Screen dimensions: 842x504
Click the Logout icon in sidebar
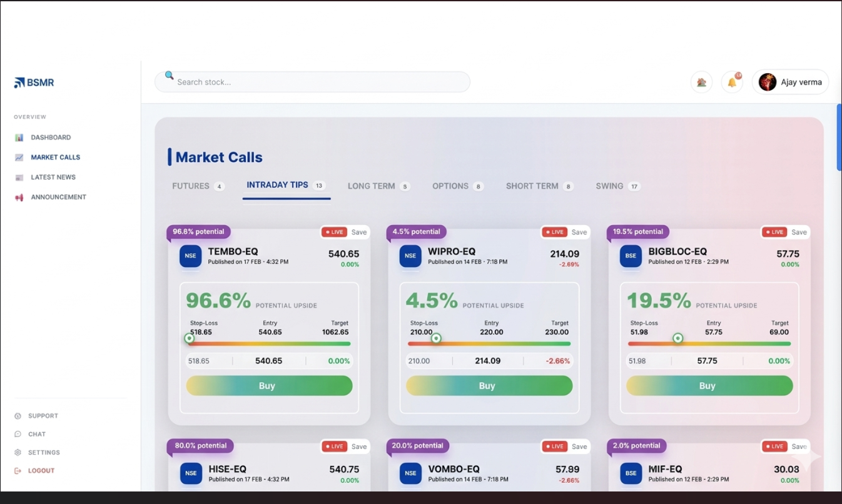click(18, 471)
